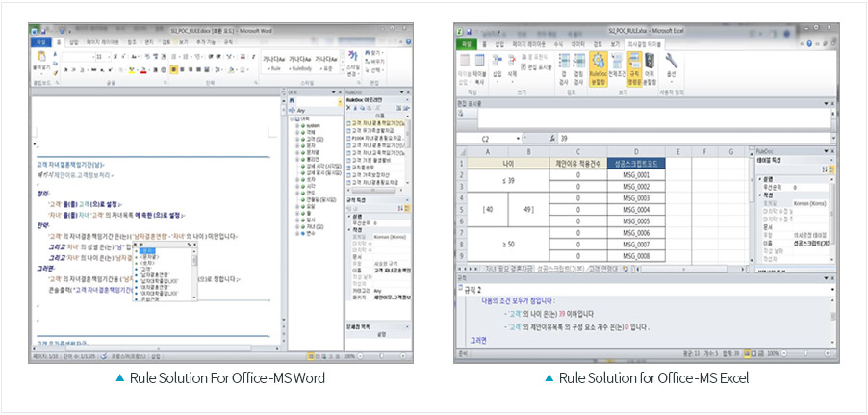Open the RuleDoc 익스플로러 dropdown in Word
The height and width of the screenshot is (415, 868).
407,100
